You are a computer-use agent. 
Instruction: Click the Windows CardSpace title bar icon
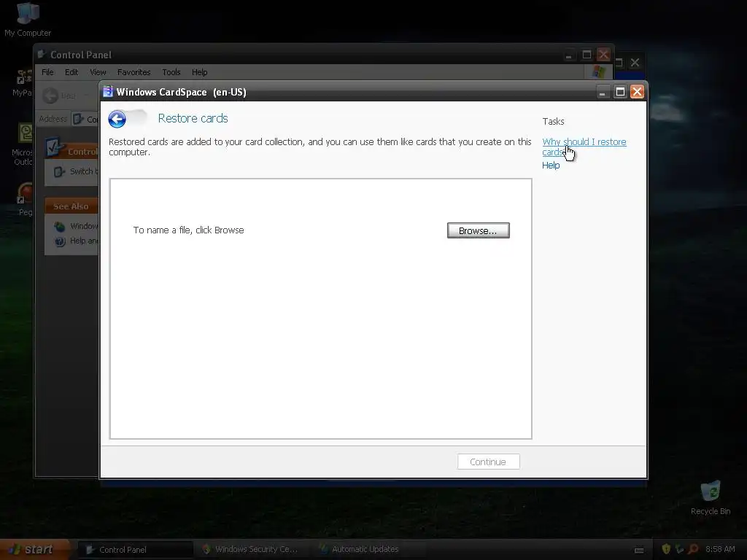[x=108, y=91]
